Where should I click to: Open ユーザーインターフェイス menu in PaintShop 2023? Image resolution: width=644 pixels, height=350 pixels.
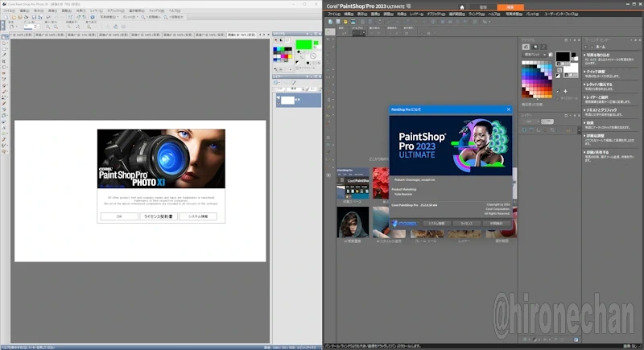point(561,14)
